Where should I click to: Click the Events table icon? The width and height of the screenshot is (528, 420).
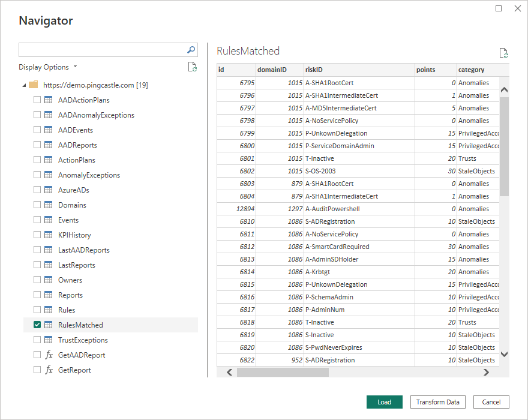49,220
